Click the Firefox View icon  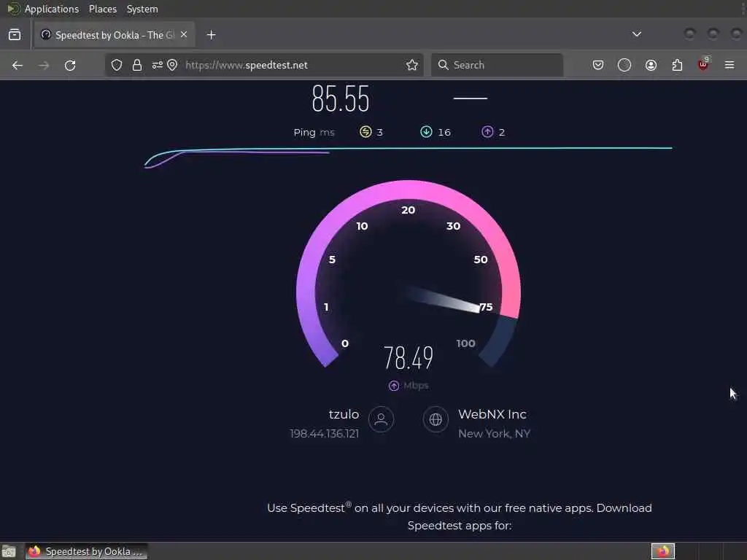pyautogui.click(x=15, y=35)
